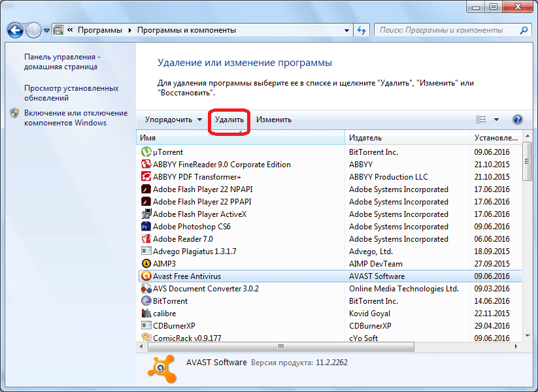This screenshot has width=538, height=392.
Task: Click the Удалить button
Action: pos(229,120)
